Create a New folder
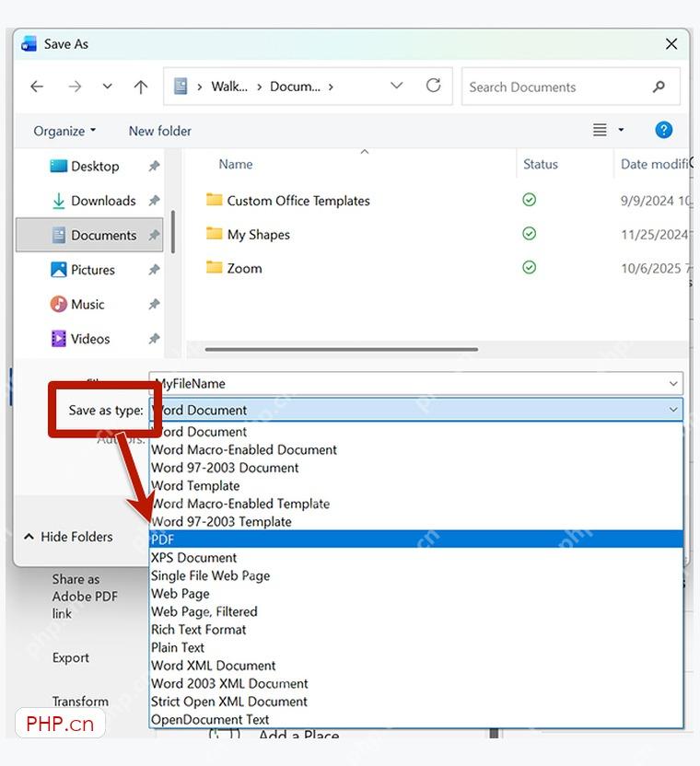The width and height of the screenshot is (700, 766). (160, 131)
